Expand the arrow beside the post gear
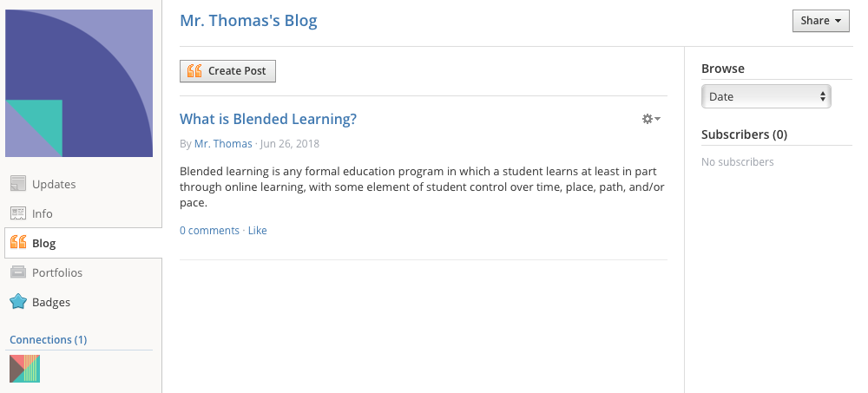Viewport: 868px width, 393px height. coord(658,119)
